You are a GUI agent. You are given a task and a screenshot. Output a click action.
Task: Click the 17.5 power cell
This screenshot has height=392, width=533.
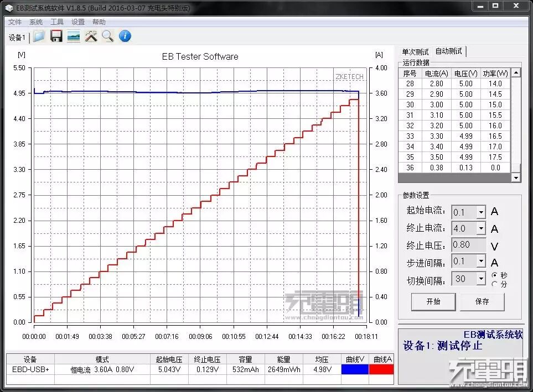(x=495, y=157)
